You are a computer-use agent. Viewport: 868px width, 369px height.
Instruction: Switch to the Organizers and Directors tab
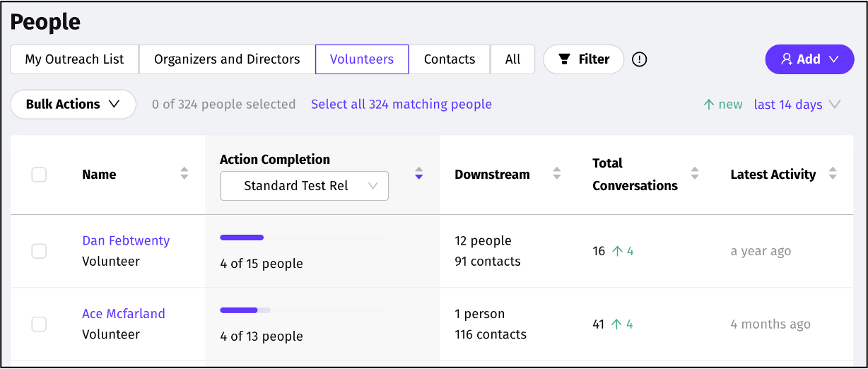[x=227, y=59]
